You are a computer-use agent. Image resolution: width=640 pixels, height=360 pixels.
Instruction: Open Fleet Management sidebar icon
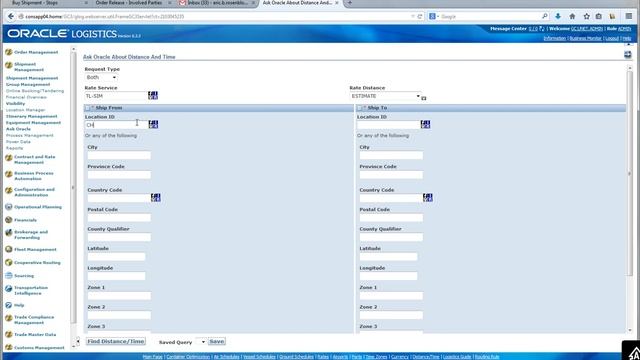pyautogui.click(x=9, y=249)
